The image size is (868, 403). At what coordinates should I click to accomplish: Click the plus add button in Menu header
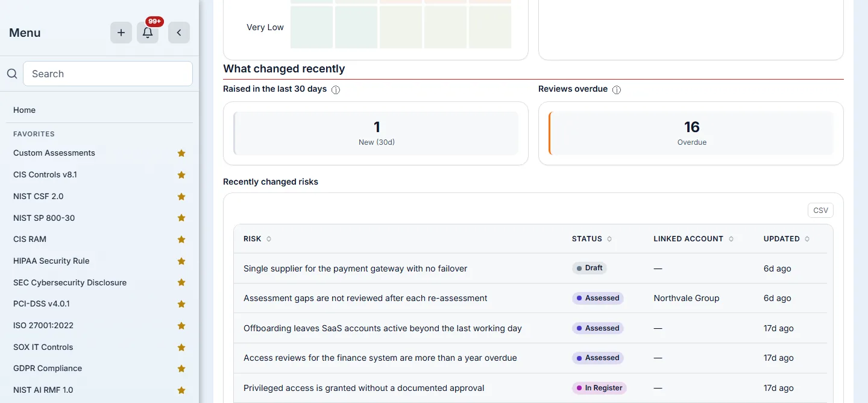(x=121, y=33)
